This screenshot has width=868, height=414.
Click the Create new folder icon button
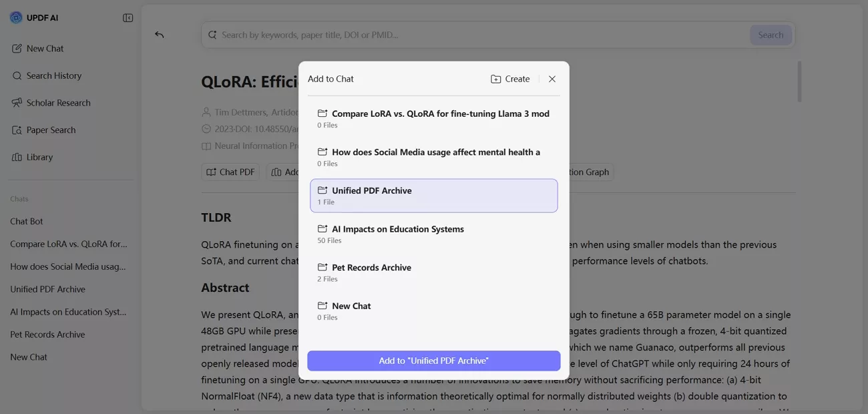click(x=510, y=79)
